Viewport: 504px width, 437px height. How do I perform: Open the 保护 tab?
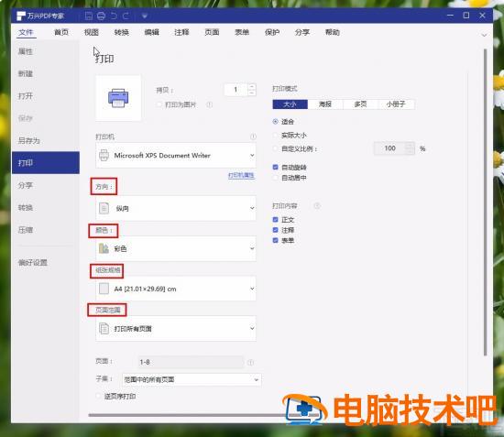click(272, 32)
